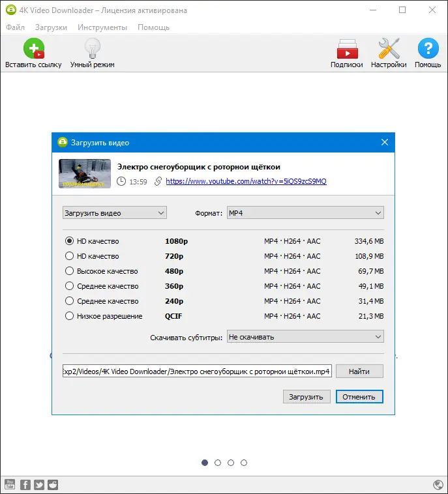Open the Reddit icon in bottom bar
This screenshot has width=448, height=494.
click(x=53, y=484)
